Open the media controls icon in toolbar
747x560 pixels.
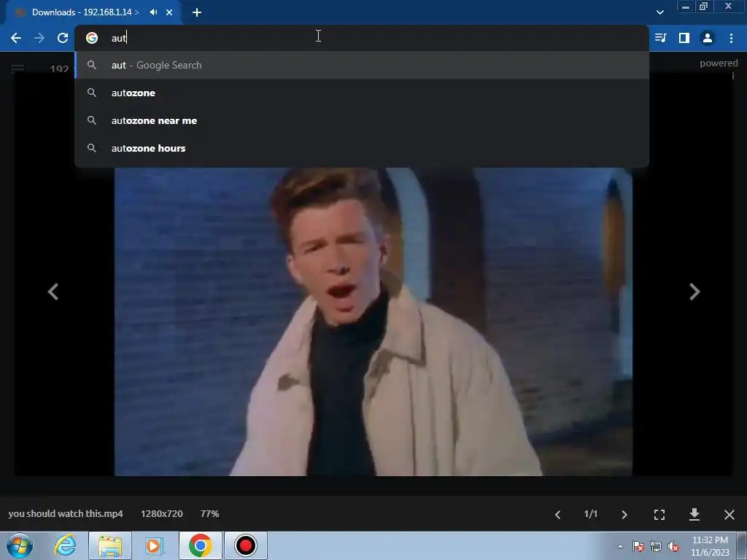pyautogui.click(x=660, y=38)
